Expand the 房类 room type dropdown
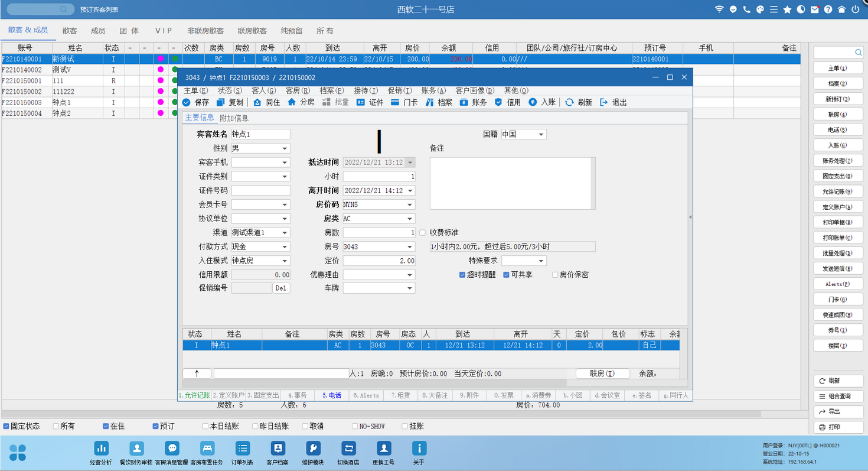The width and height of the screenshot is (868, 471). [x=410, y=219]
